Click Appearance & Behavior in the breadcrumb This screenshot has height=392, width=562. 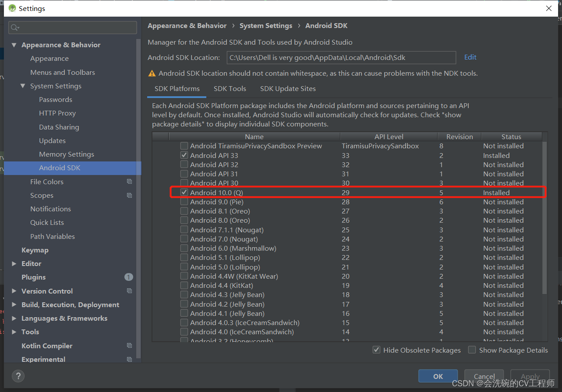pyautogui.click(x=187, y=26)
